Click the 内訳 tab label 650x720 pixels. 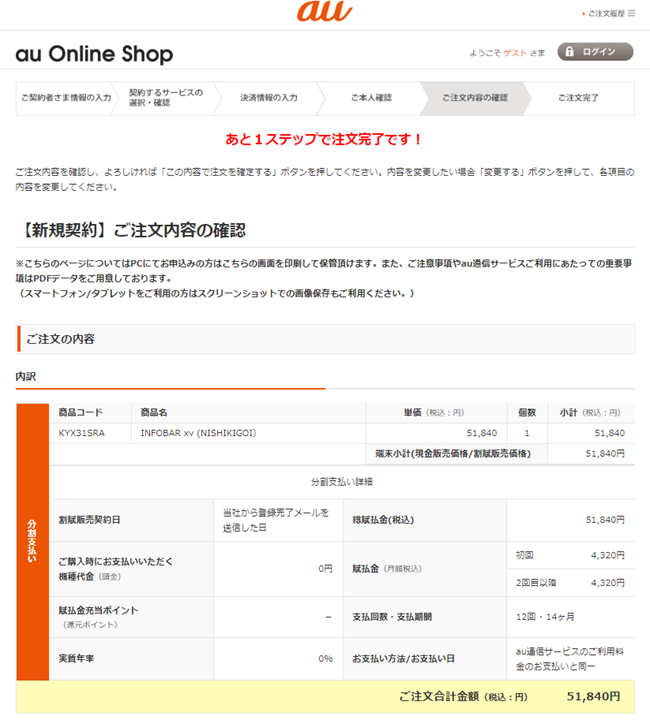coord(26,377)
